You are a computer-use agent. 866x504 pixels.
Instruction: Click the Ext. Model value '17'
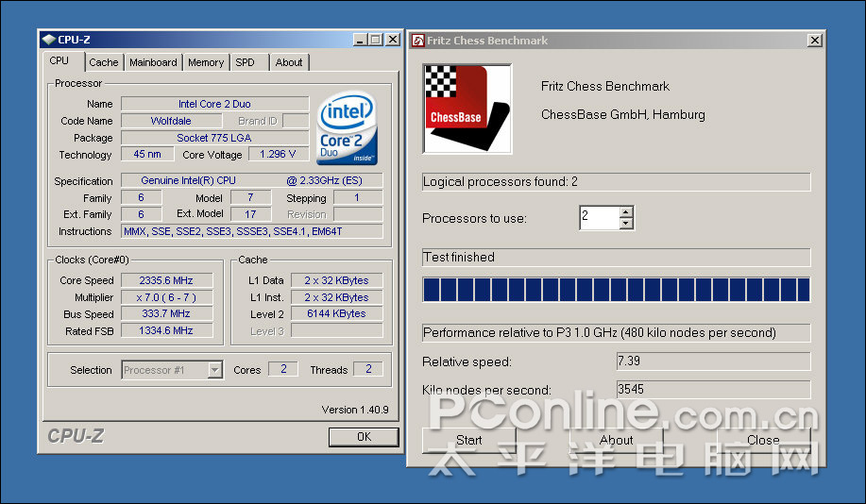(x=251, y=214)
